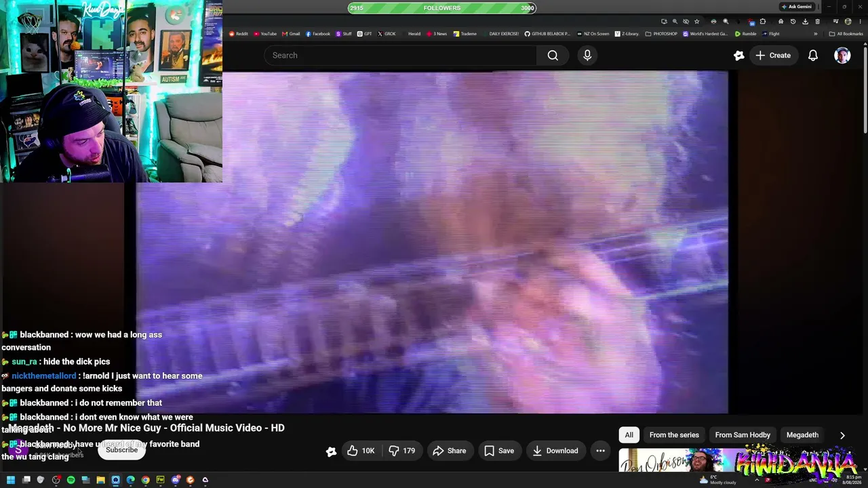
Task: Open the Stuff bookmark
Action: click(344, 34)
